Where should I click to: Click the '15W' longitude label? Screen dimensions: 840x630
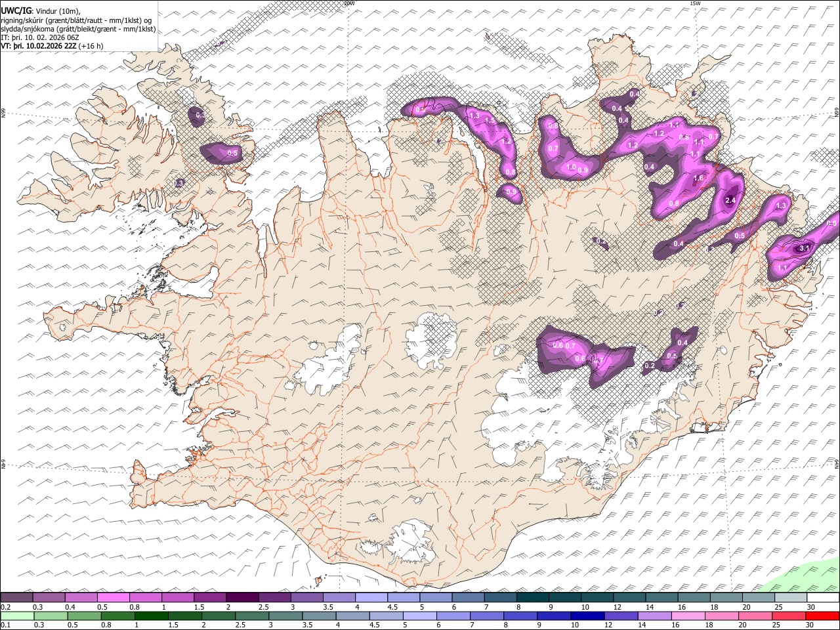tap(695, 3)
